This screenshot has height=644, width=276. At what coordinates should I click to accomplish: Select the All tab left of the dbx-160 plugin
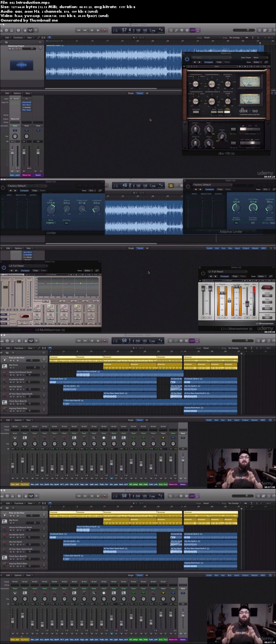coord(147,93)
